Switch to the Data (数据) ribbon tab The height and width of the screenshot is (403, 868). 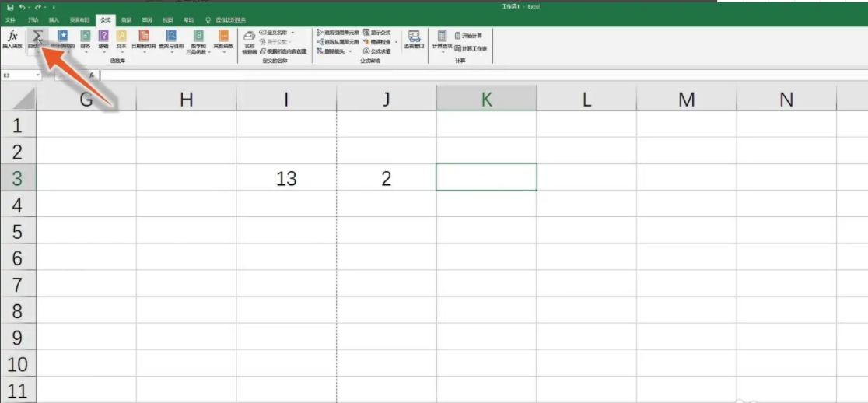[127, 19]
